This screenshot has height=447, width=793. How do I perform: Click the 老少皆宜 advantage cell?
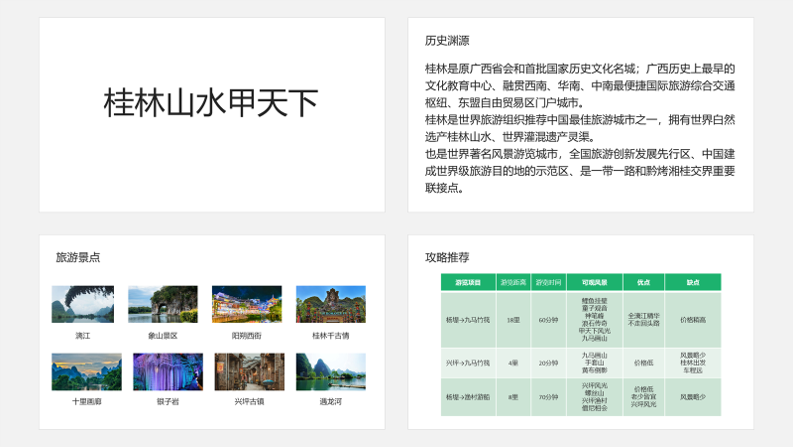tap(644, 397)
